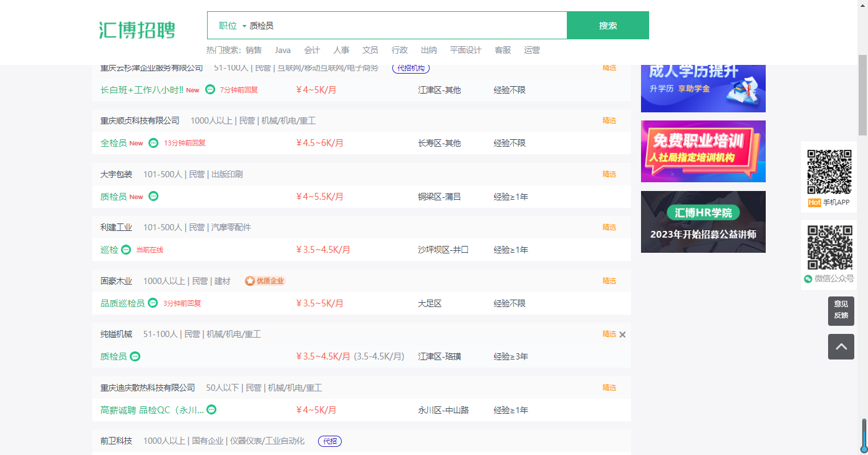Click the 当前在线 status beside 巡检
This screenshot has width=868, height=455.
[150, 250]
